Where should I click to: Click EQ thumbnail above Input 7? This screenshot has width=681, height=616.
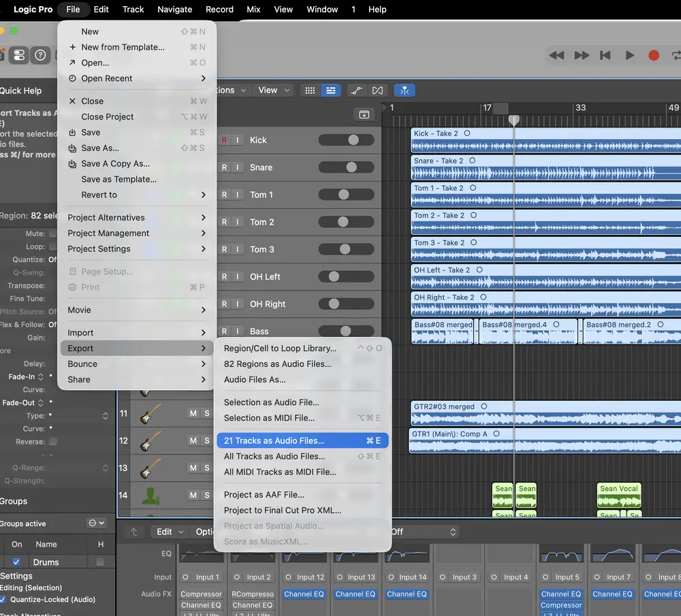[612, 554]
